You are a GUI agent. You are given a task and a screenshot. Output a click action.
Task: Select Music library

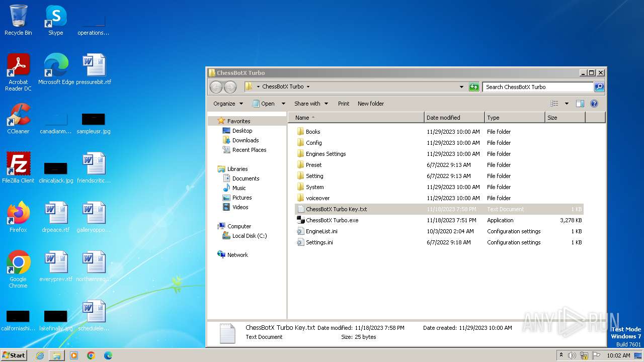click(x=239, y=188)
